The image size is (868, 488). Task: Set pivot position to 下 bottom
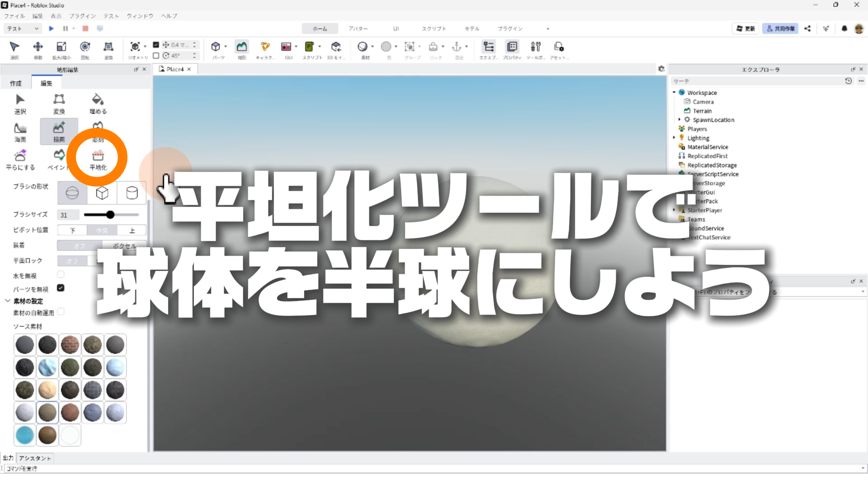pos(72,230)
